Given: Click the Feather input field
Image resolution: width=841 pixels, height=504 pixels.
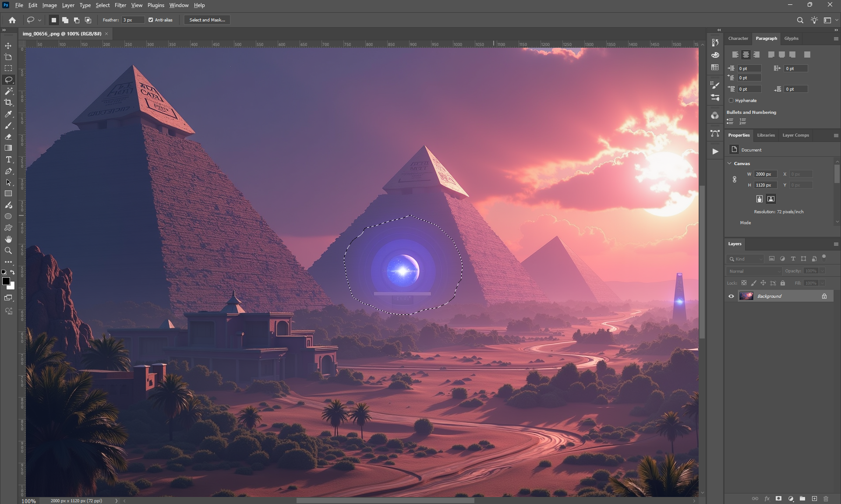Looking at the screenshot, I should 133,20.
